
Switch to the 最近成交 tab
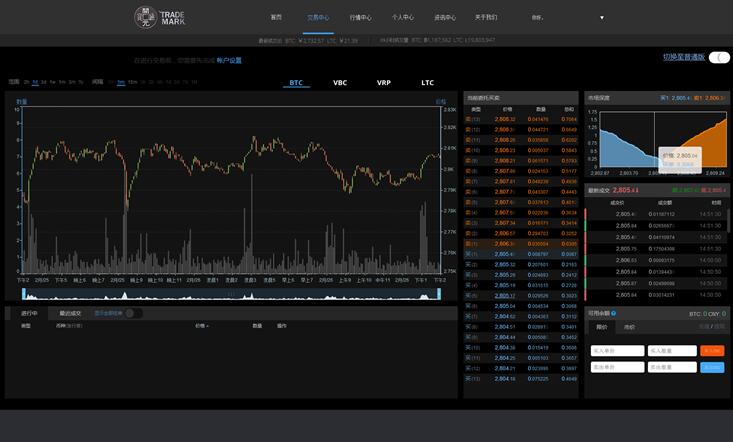[x=70, y=313]
